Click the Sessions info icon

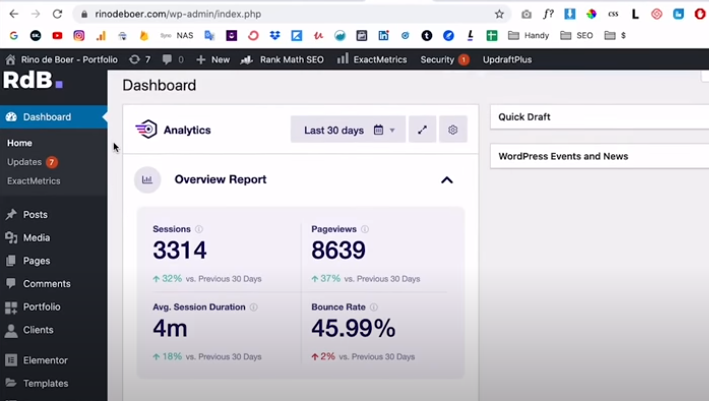[x=199, y=229]
